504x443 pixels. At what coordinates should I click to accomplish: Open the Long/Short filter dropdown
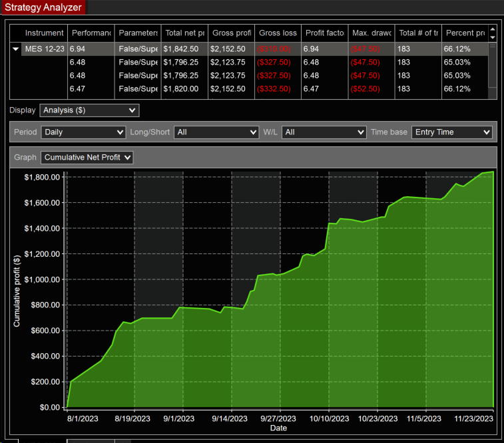216,132
